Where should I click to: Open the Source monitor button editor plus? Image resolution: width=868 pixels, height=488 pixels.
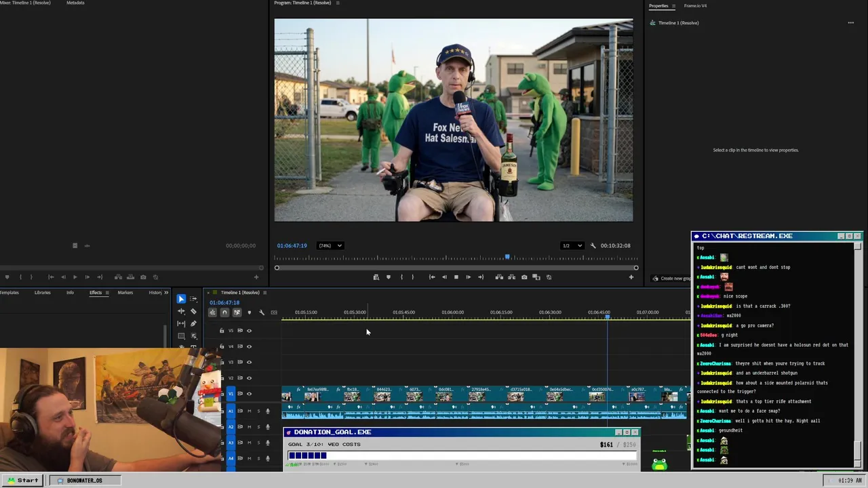[x=256, y=277]
